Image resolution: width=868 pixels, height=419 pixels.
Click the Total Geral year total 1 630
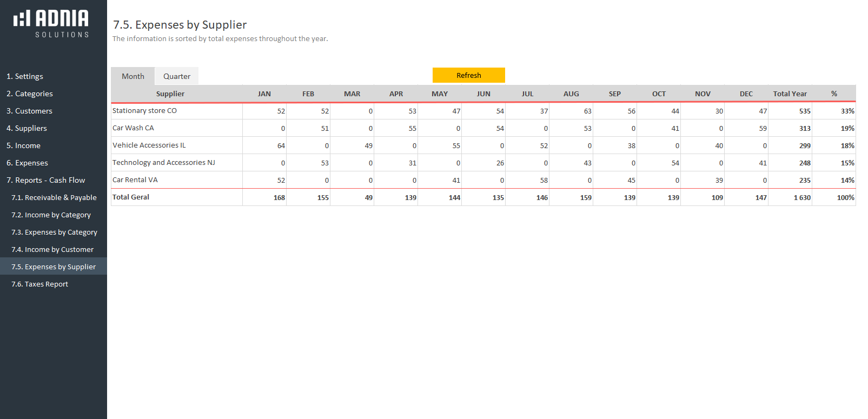[801, 197]
